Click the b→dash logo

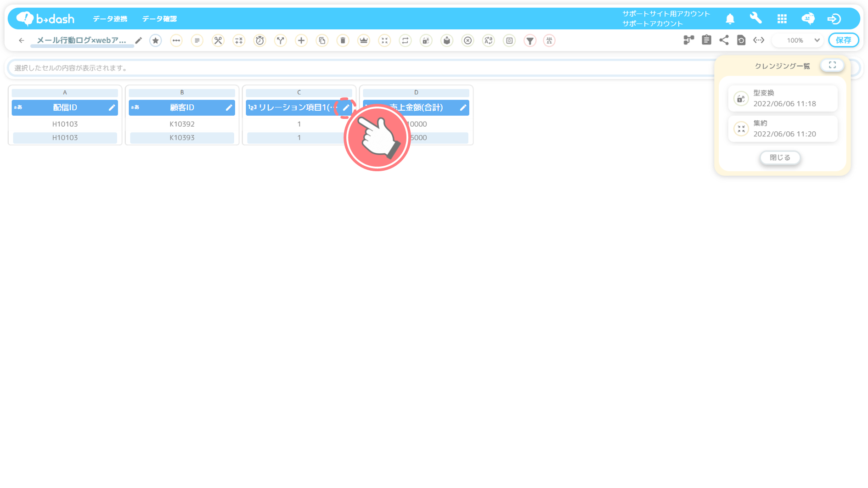[x=45, y=18]
